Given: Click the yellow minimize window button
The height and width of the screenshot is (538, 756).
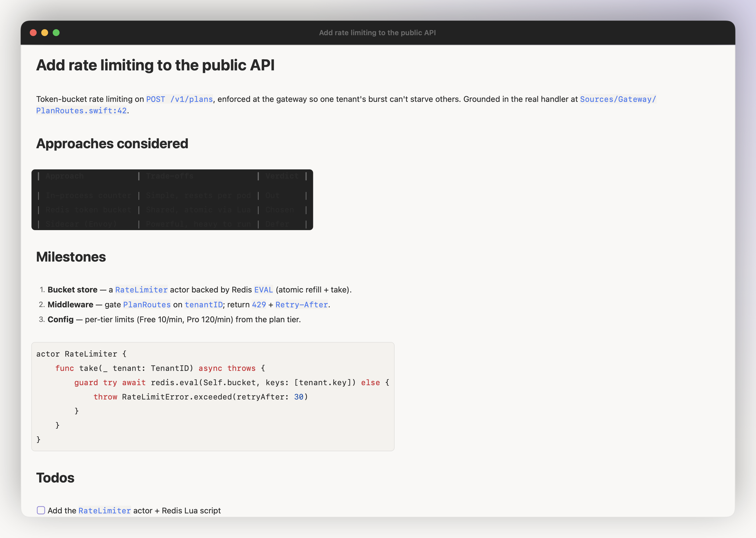Looking at the screenshot, I should click(x=45, y=32).
